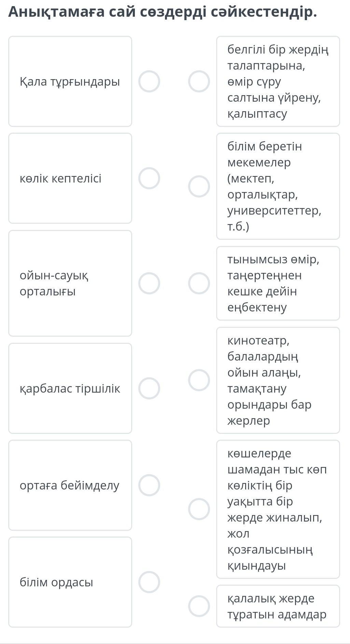Click the "көлік кептелісі" term card

point(70,178)
